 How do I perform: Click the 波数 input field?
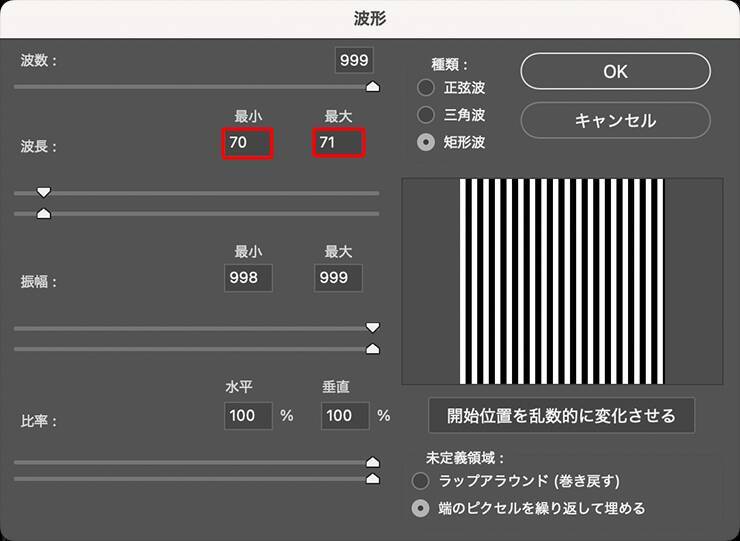tap(354, 60)
